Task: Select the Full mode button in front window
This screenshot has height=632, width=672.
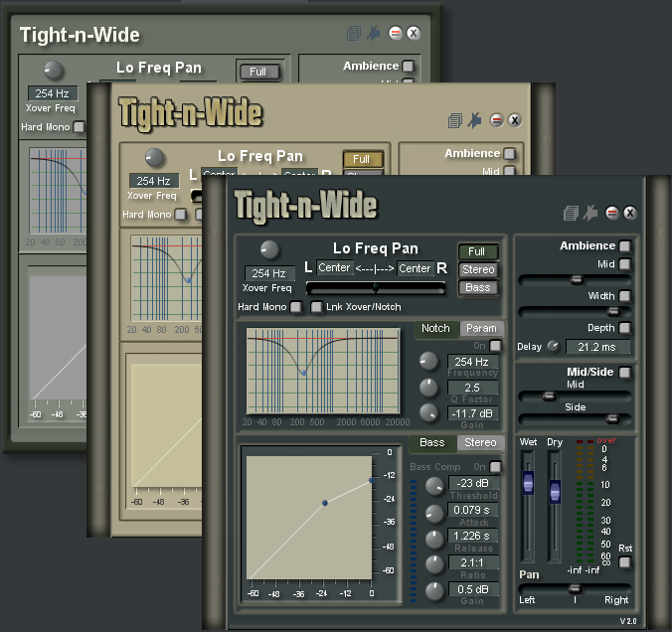Action: [478, 251]
